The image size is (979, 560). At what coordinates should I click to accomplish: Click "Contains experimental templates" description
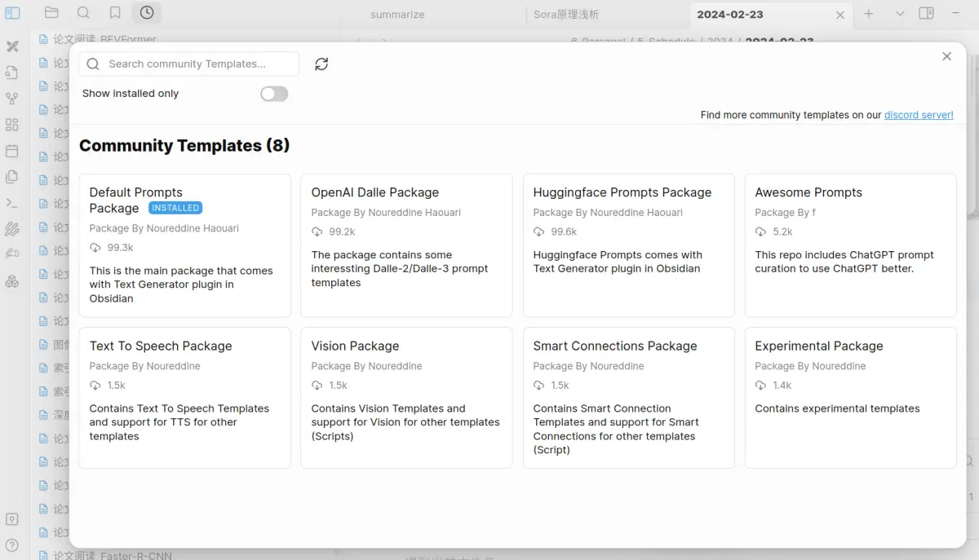click(837, 408)
